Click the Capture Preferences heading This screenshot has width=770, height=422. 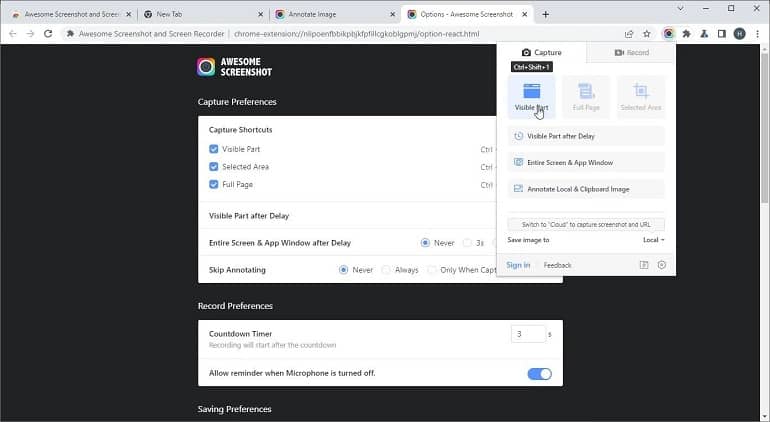tap(237, 102)
